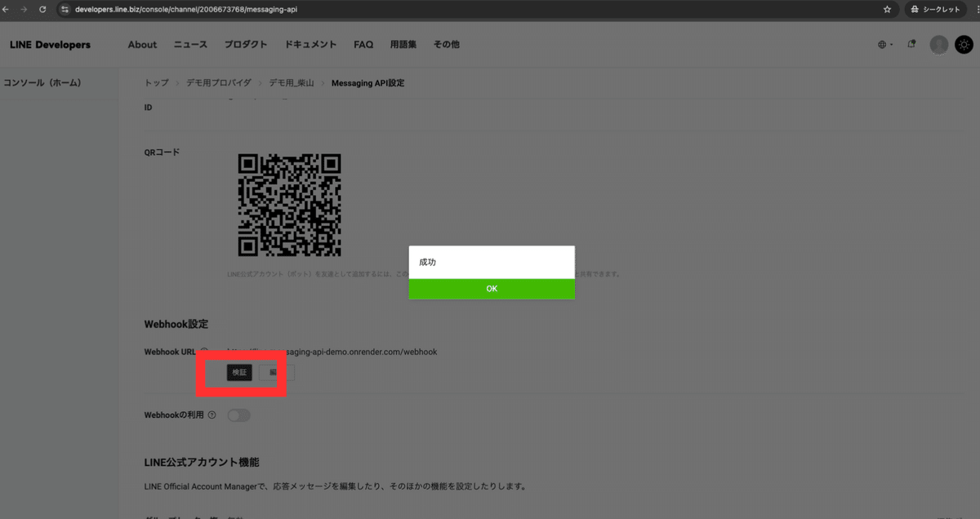
Task: Click the QR code image
Action: click(x=289, y=205)
